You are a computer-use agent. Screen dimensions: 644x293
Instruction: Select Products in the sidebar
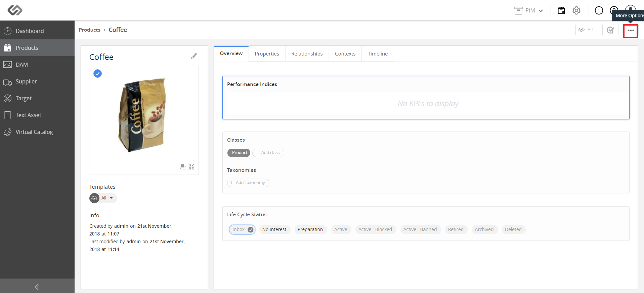37,48
